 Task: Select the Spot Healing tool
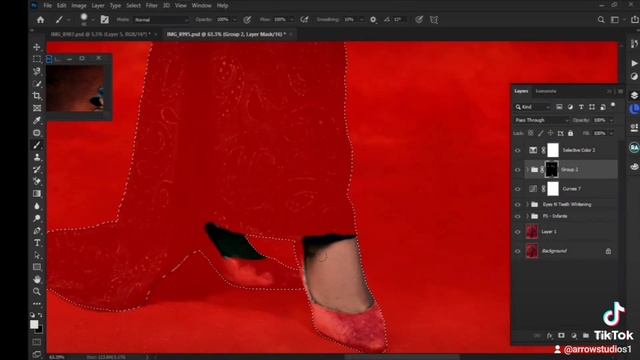click(x=37, y=133)
